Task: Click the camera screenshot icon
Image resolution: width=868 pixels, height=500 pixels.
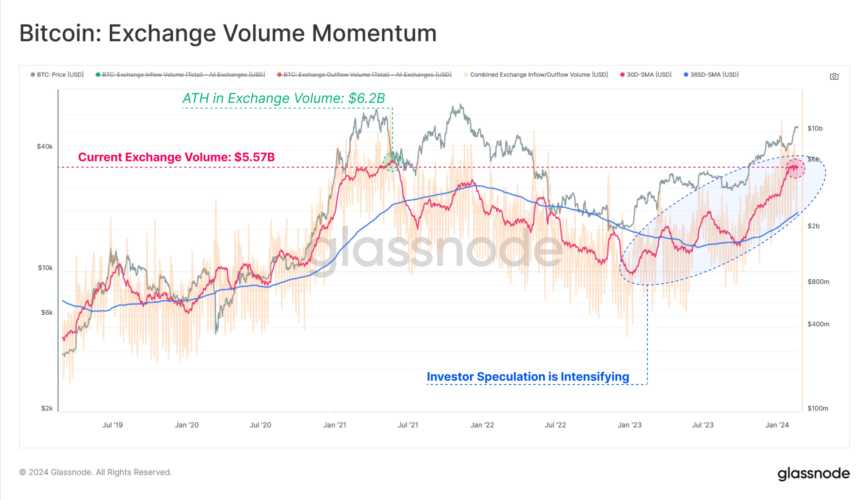Action: [x=834, y=76]
